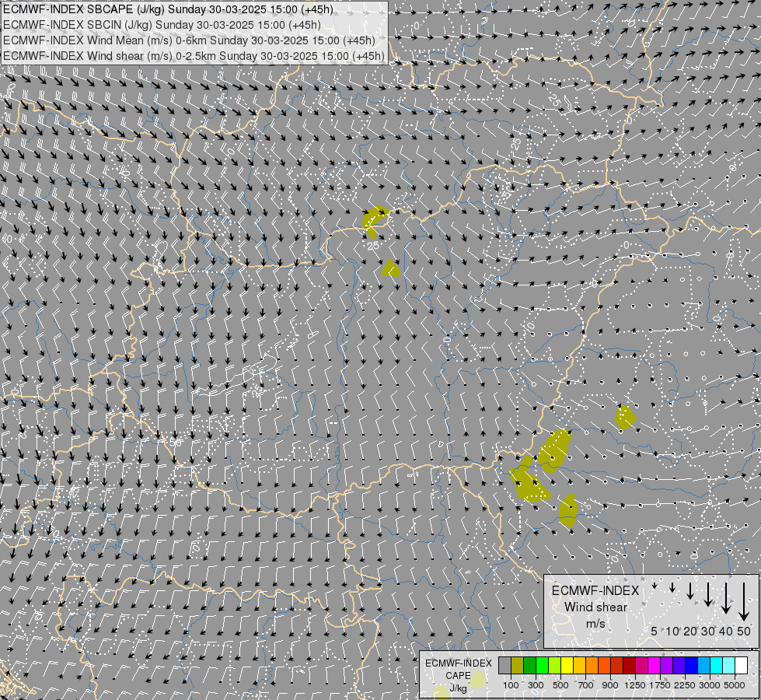The image size is (761, 700).
Task: Click the 40 m/s wind shear arrow
Action: tap(726, 598)
